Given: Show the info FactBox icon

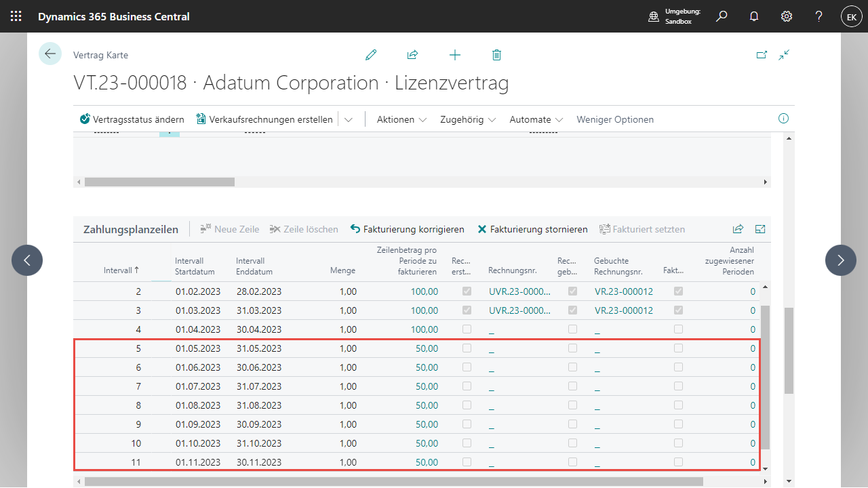Looking at the screenshot, I should point(783,119).
